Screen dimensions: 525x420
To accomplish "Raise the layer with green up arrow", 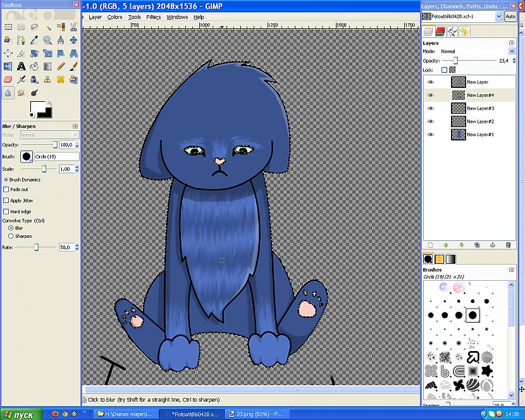I will point(446,245).
